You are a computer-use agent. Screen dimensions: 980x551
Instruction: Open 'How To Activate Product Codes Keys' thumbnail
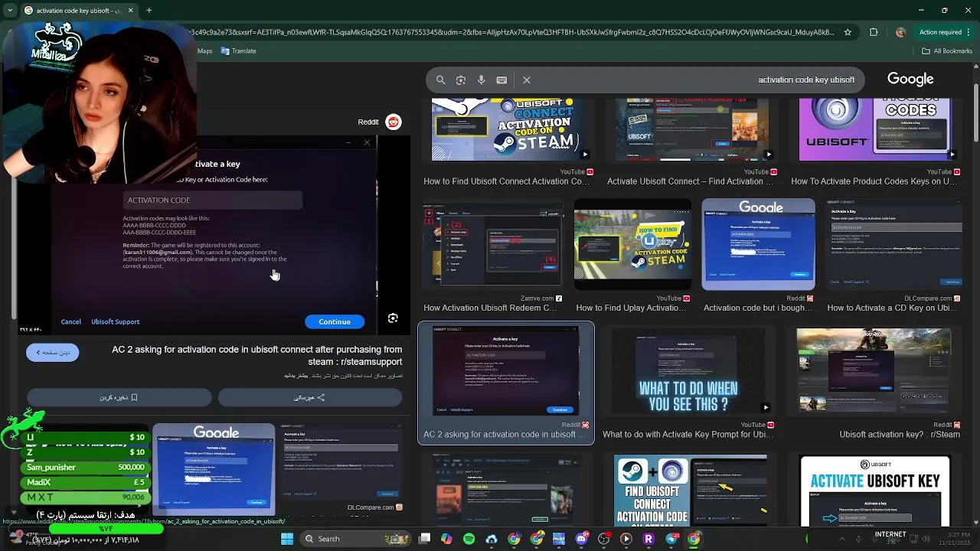pyautogui.click(x=878, y=129)
